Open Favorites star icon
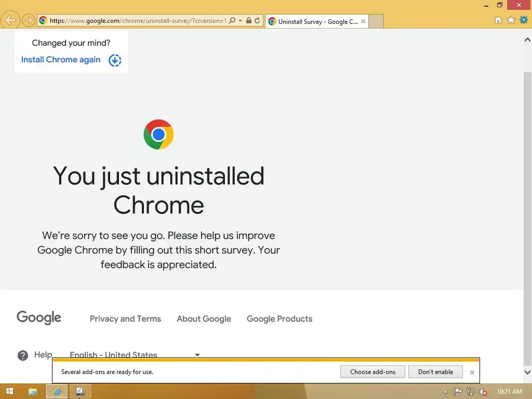532x399 pixels. 511,20
